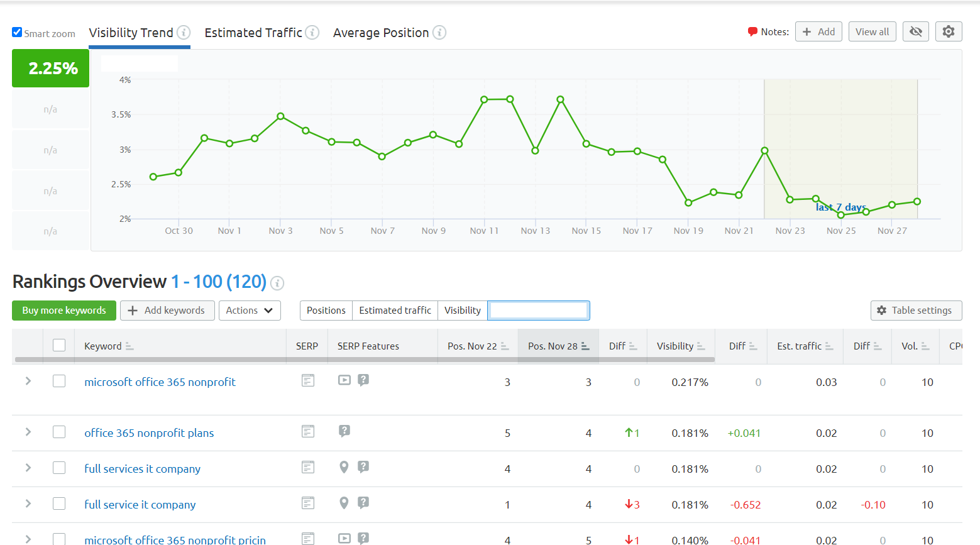This screenshot has height=545, width=980.
Task: Switch to the Average Position tab
Action: coord(381,32)
